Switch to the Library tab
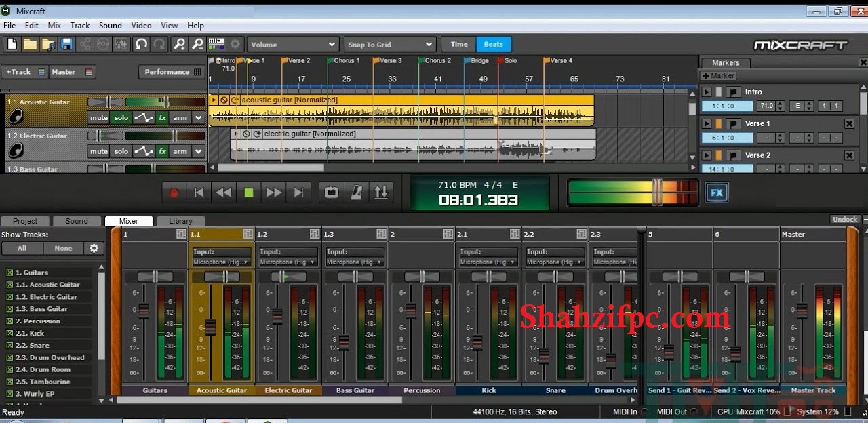868x423 pixels. pyautogui.click(x=181, y=220)
